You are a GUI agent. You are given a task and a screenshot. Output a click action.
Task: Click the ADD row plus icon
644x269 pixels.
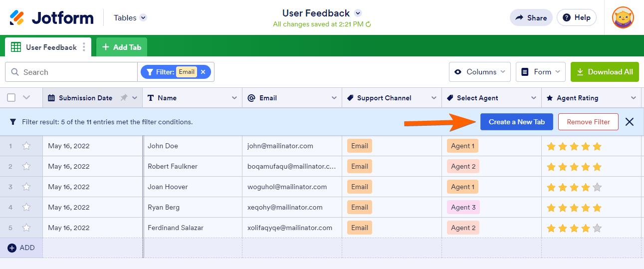click(x=12, y=248)
